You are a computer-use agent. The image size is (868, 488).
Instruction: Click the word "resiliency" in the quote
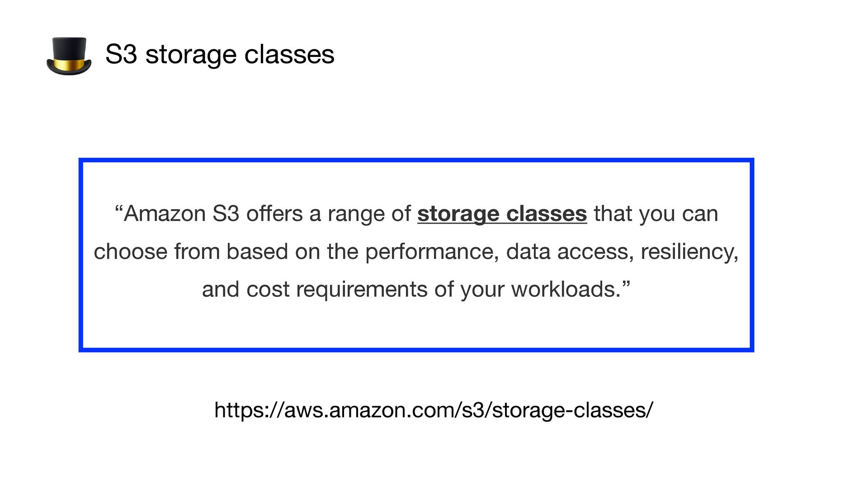pyautogui.click(x=687, y=252)
